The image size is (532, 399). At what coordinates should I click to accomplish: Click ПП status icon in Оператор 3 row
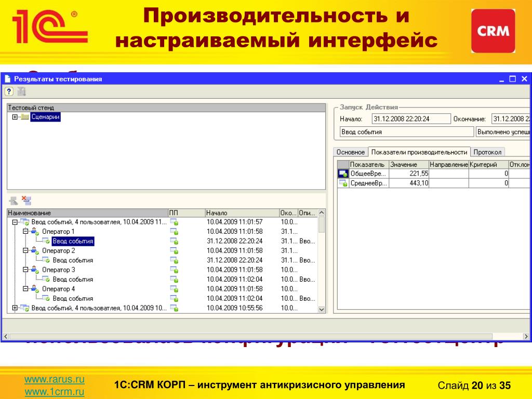point(174,270)
